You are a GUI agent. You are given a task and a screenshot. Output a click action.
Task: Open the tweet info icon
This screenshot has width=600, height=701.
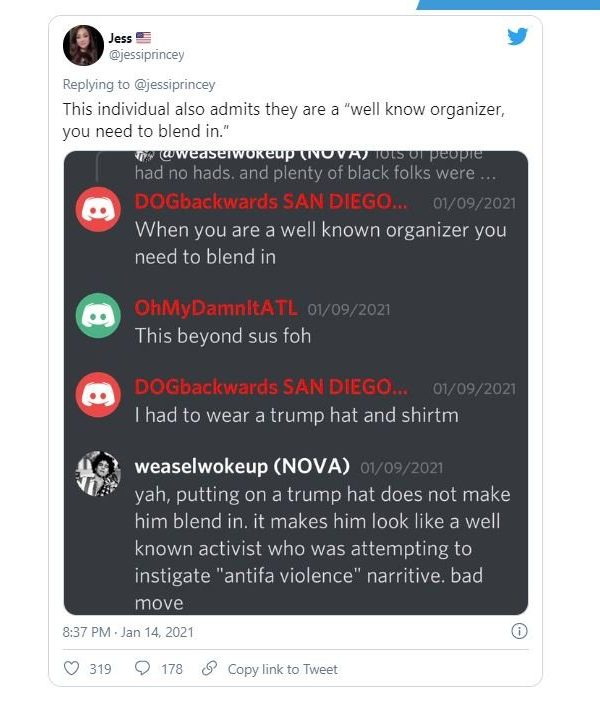[x=519, y=631]
